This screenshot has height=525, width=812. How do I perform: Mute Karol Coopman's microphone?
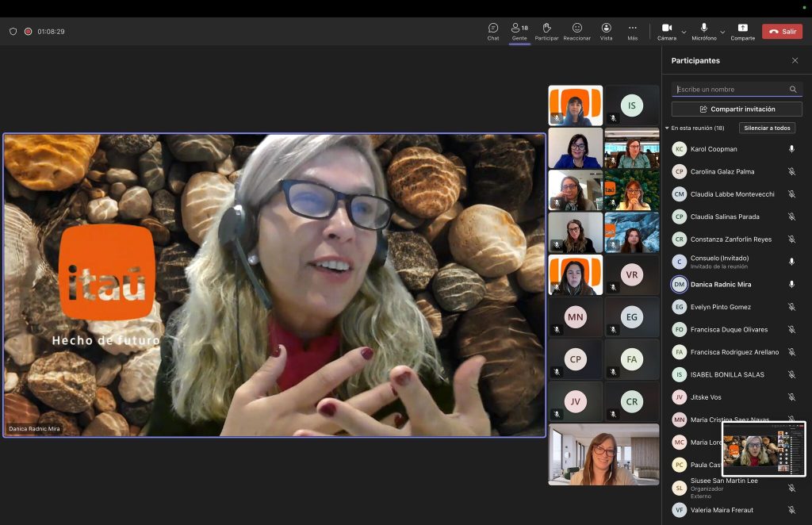point(791,149)
